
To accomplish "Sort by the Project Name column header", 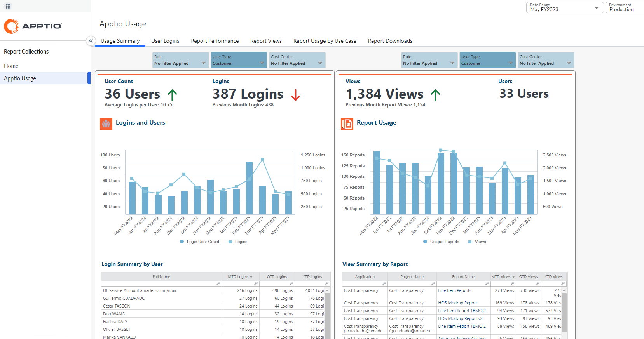I will tap(412, 277).
